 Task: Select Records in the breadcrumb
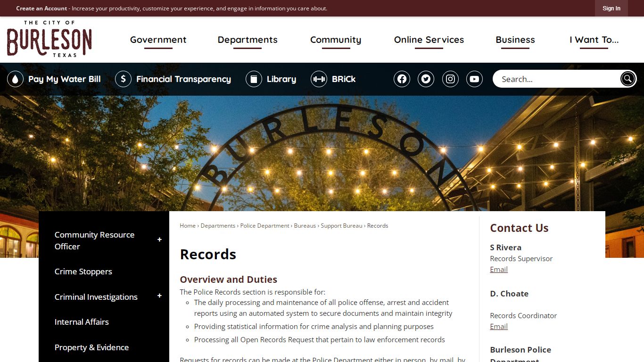378,226
